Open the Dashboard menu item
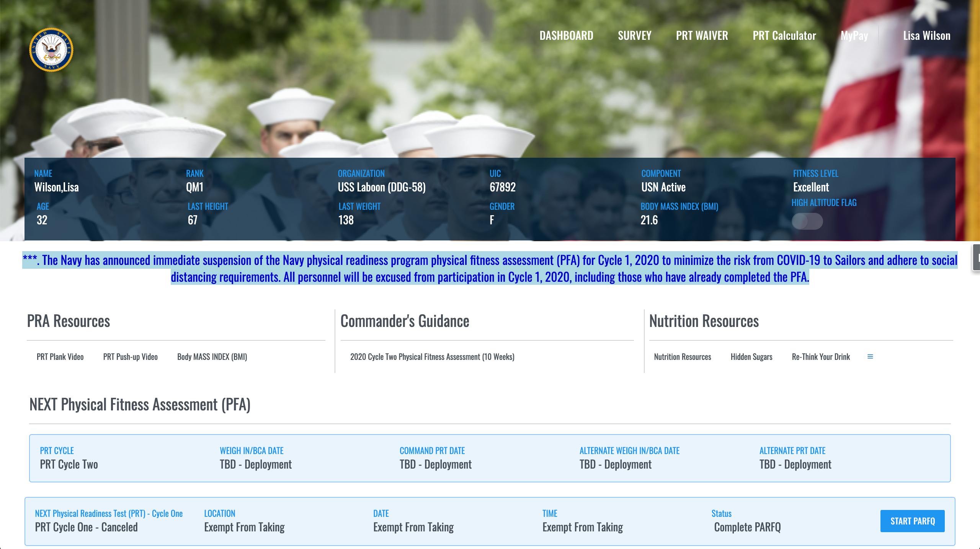 pyautogui.click(x=566, y=36)
